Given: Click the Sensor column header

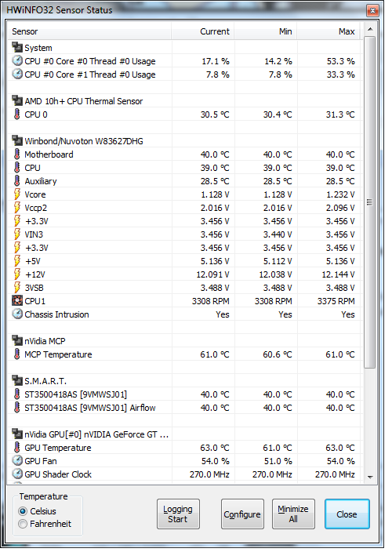Looking at the screenshot, I should click(x=89, y=31).
